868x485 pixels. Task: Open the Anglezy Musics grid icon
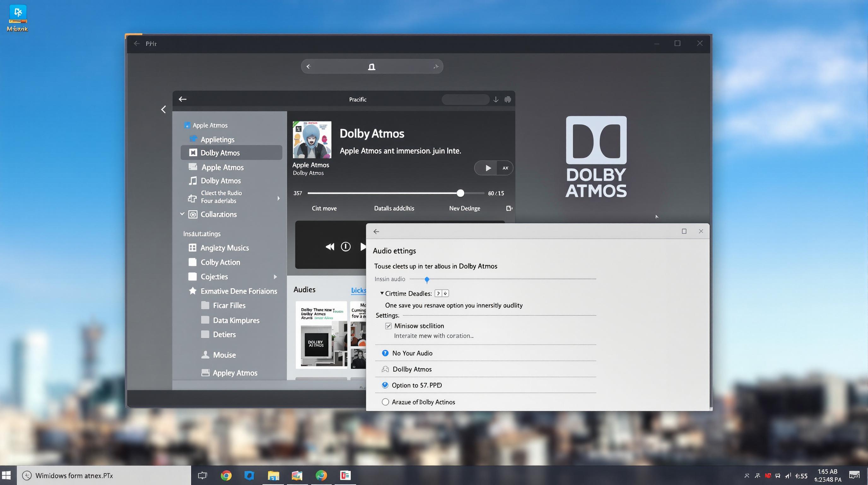pyautogui.click(x=192, y=248)
